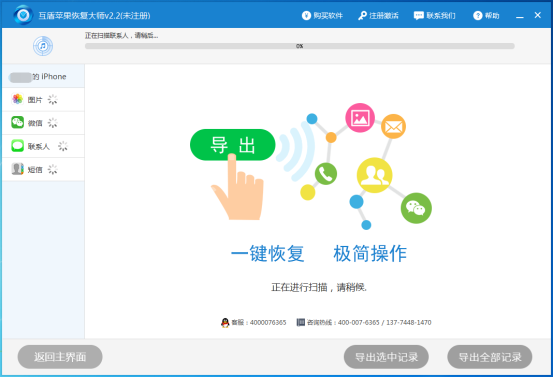Click the Photos flower icon in sidebar
This screenshot has height=378, width=554.
click(x=17, y=99)
